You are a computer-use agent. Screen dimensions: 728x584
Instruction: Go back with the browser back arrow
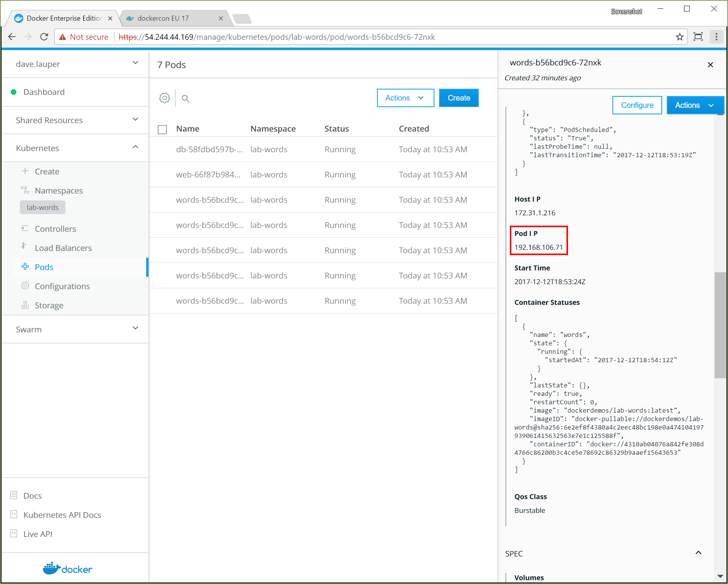pos(12,37)
